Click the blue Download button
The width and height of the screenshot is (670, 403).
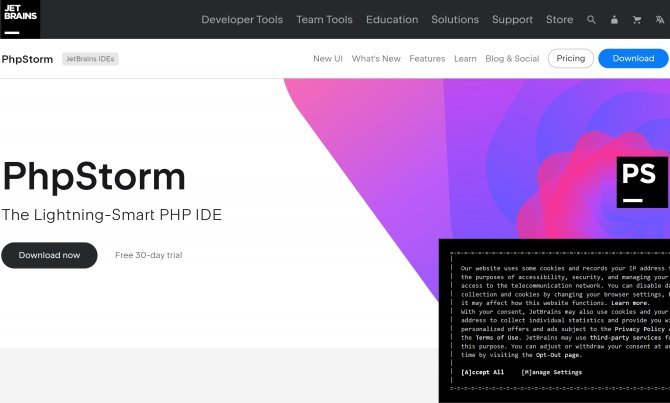(633, 59)
